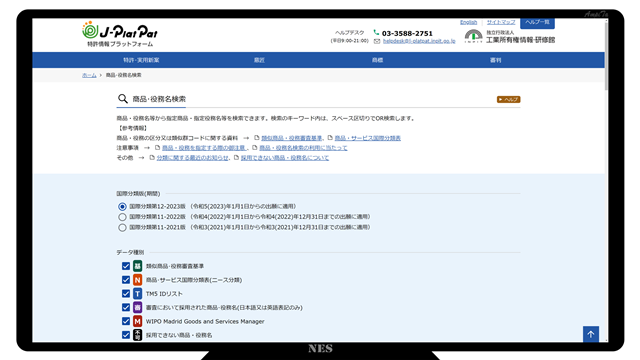
Task: Click the blue T icon for TM5 IDリスト
Action: pyautogui.click(x=138, y=294)
